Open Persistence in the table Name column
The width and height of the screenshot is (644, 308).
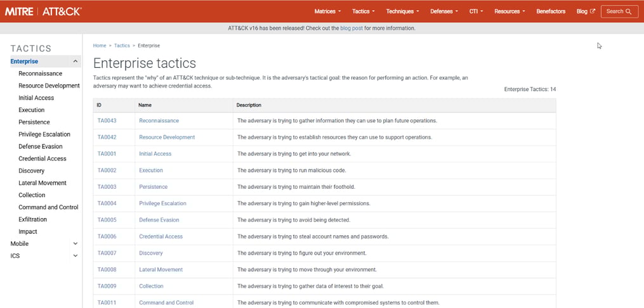pyautogui.click(x=154, y=186)
